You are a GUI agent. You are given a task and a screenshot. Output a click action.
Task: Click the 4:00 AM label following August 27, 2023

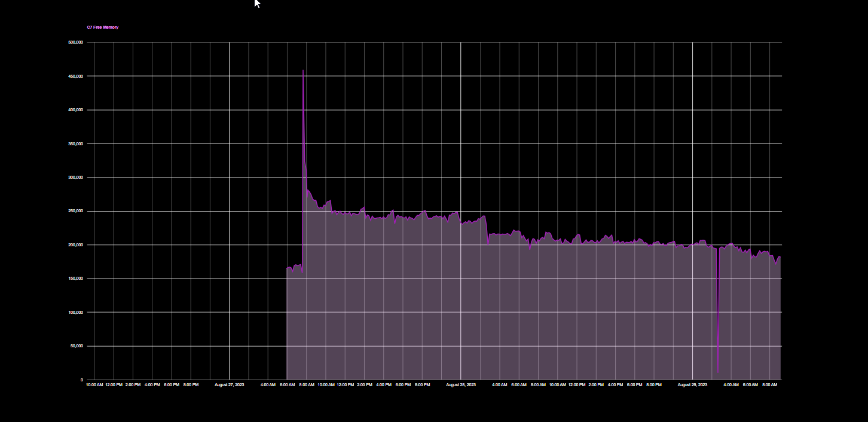tap(268, 385)
